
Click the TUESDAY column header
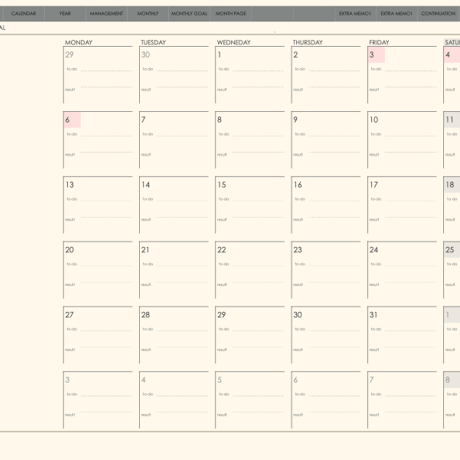click(x=153, y=42)
